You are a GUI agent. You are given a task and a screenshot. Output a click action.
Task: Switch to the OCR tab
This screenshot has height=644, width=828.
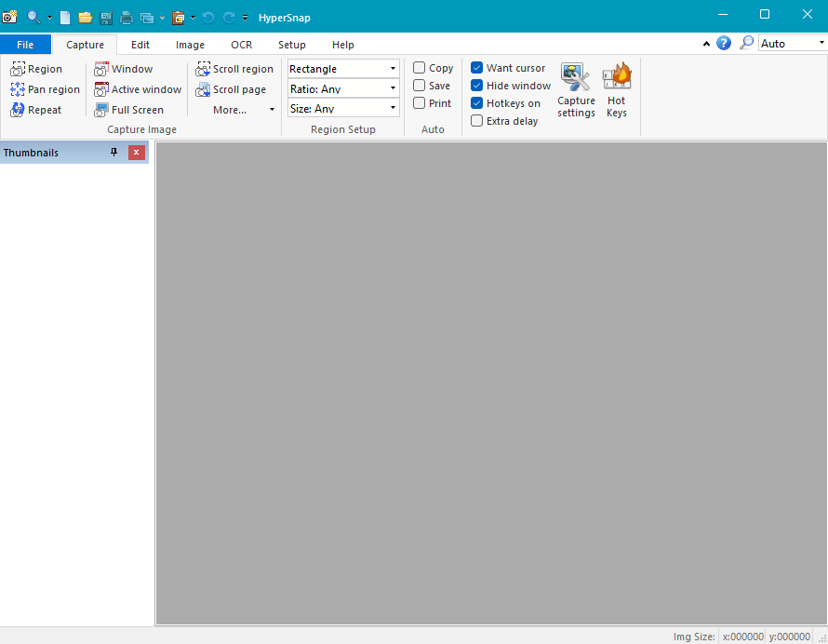[241, 45]
